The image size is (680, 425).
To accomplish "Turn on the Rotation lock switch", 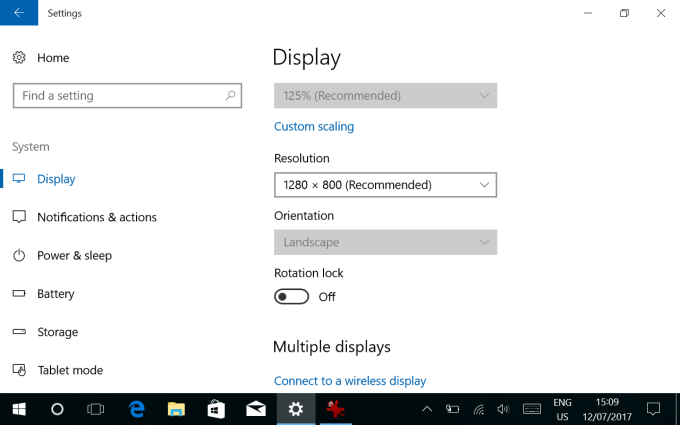I will (291, 297).
